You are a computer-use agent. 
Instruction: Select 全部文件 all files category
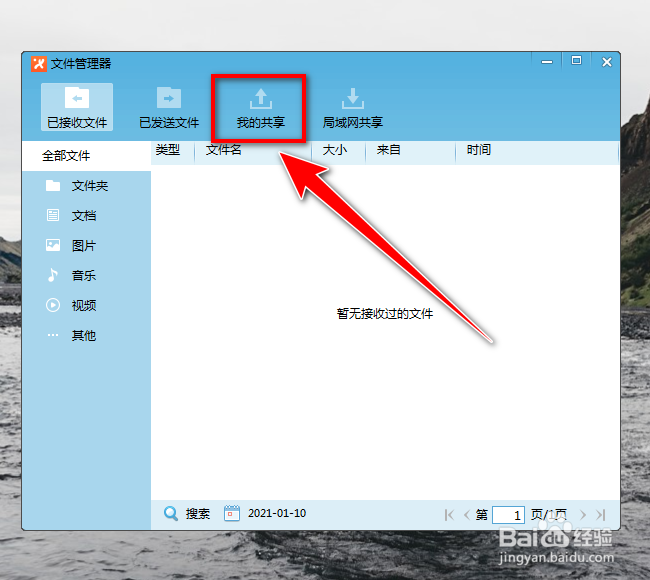pyautogui.click(x=87, y=156)
